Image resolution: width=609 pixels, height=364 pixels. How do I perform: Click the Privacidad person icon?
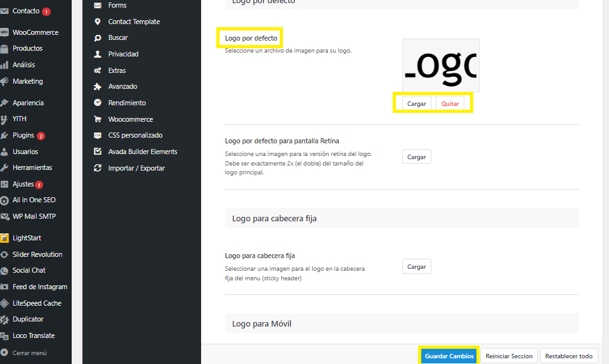[97, 55]
